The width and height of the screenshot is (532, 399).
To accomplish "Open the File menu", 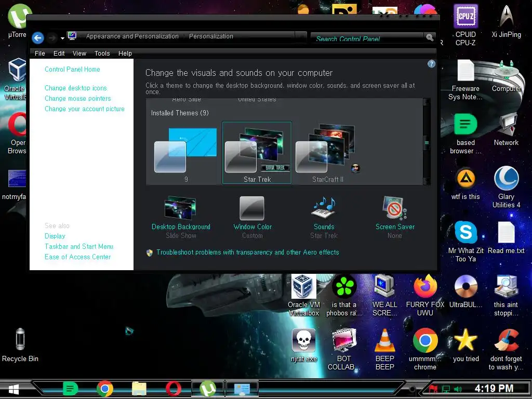I will 39,54.
